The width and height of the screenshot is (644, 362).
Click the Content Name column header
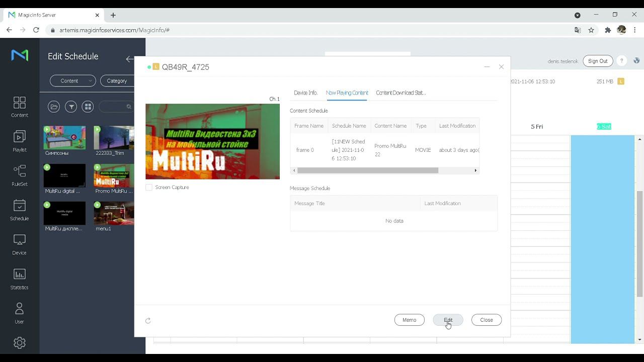(390, 126)
